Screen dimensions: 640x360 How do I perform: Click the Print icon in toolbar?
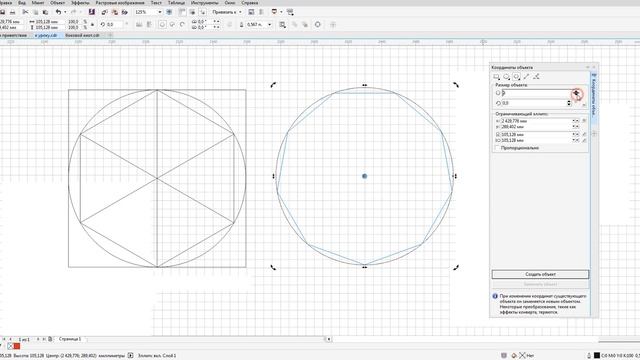12,12
